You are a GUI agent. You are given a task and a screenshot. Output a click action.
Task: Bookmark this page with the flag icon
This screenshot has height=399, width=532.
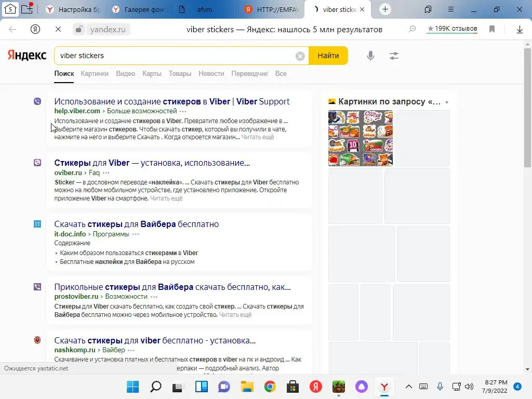492,29
